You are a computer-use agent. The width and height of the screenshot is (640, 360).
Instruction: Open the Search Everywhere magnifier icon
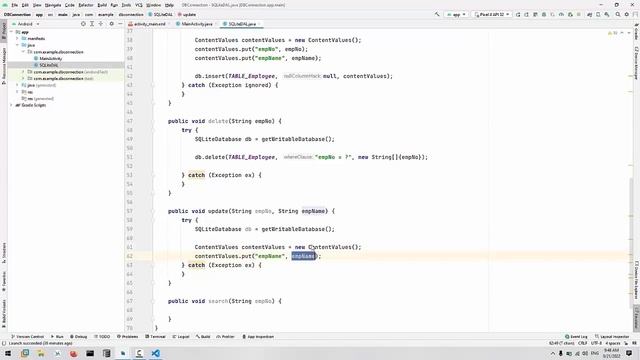tap(618, 14)
